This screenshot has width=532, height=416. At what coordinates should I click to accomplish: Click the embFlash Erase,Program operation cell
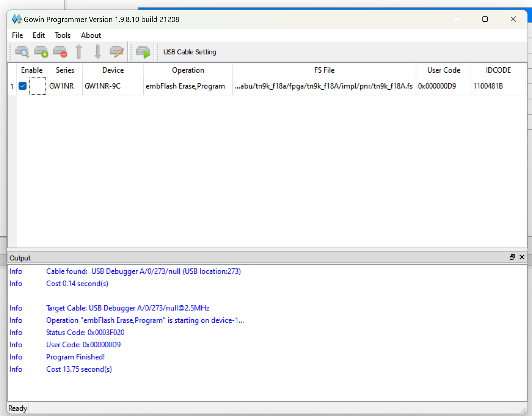pos(188,86)
